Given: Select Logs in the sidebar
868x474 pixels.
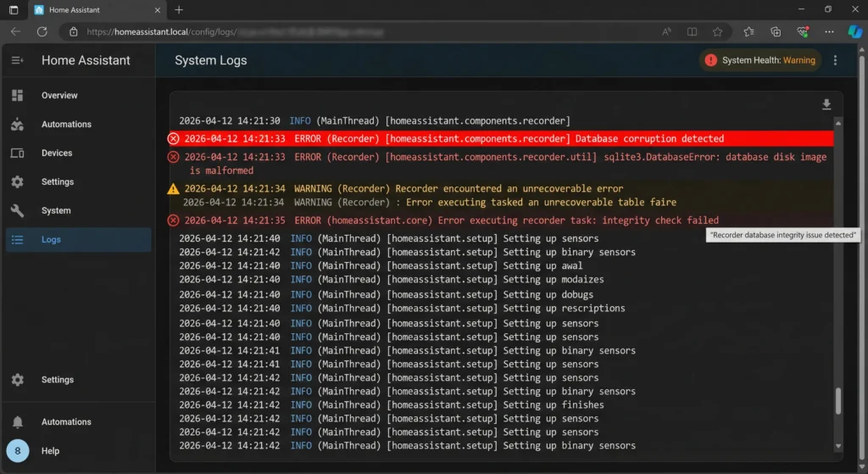Looking at the screenshot, I should [78, 240].
